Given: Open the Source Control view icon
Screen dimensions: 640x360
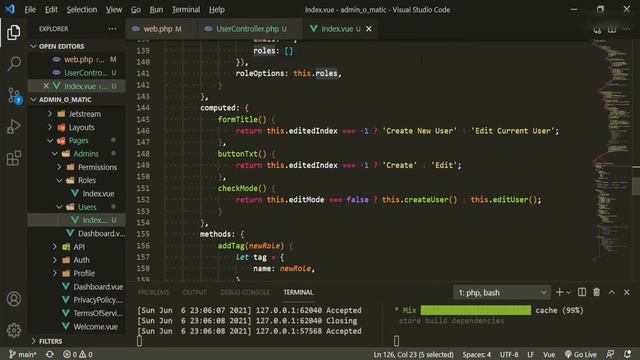Looking at the screenshot, I should coord(14,96).
